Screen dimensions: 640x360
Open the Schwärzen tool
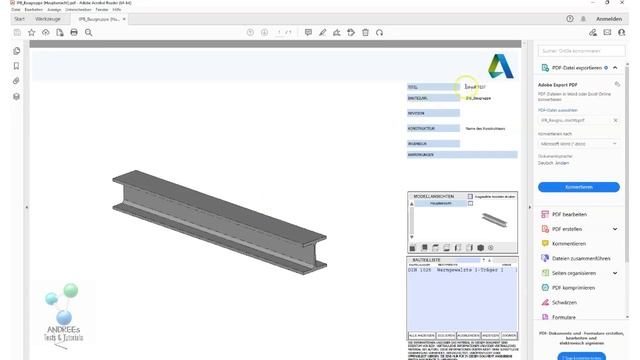[x=564, y=302]
